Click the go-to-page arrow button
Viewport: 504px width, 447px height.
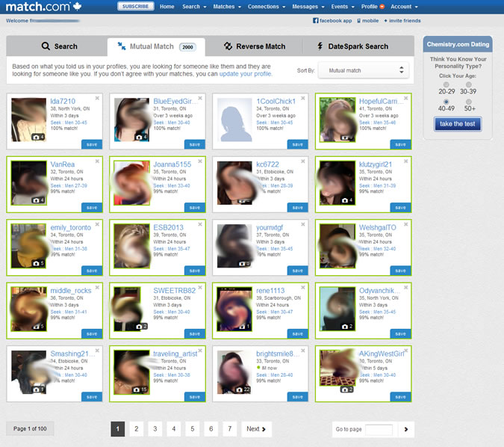[x=406, y=429]
